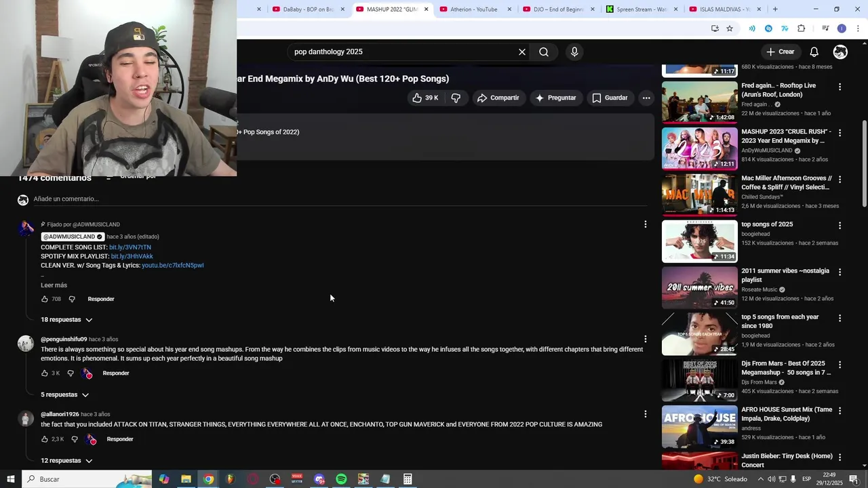Like the video with 39 K likes
868x488 pixels.
(x=425, y=98)
